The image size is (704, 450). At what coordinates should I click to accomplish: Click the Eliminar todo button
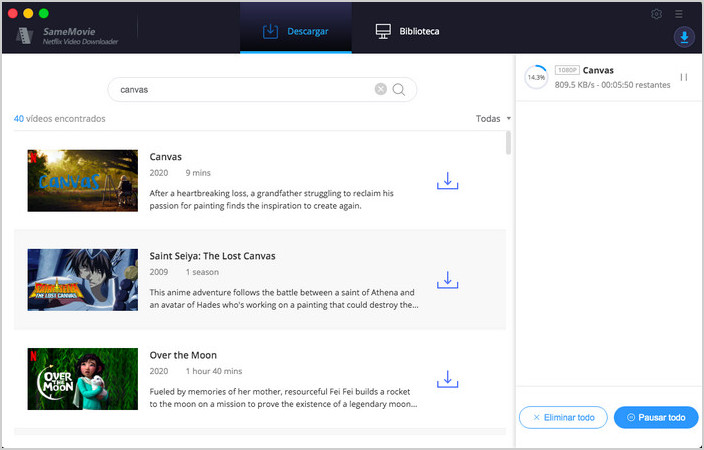click(563, 417)
